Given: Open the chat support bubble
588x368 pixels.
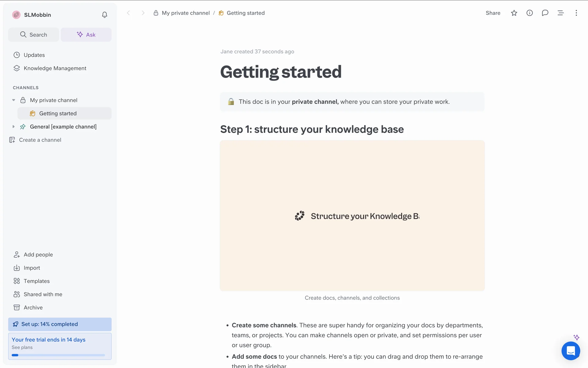Looking at the screenshot, I should 571,351.
